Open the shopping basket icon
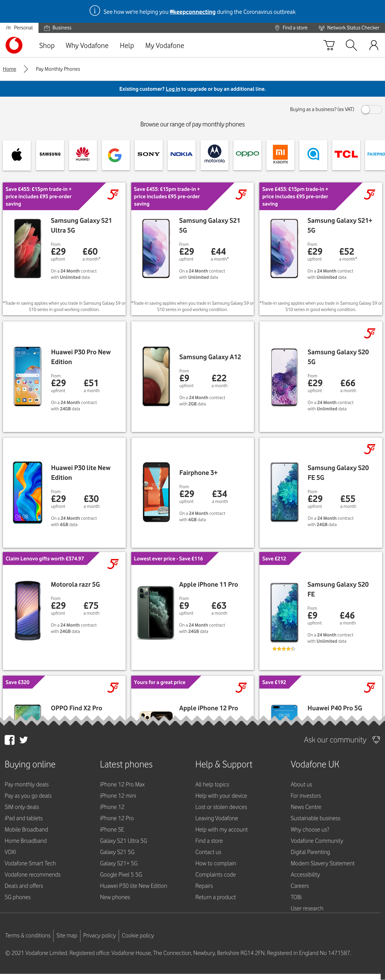 (329, 45)
